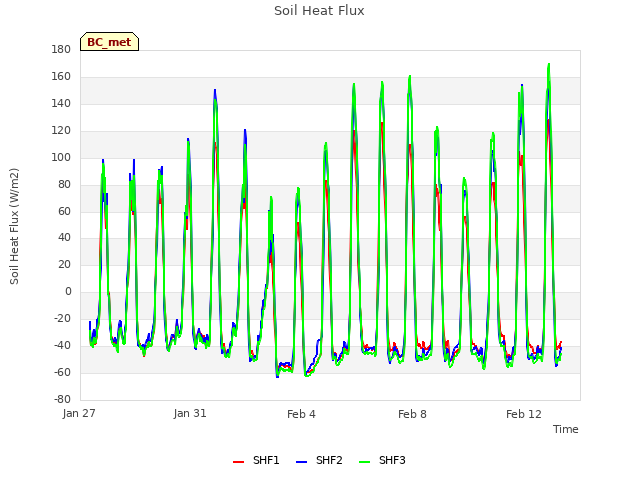Screen dimensions: 640x480
Task: Click the Soil Heat Flux chart title
Action: 319,11
